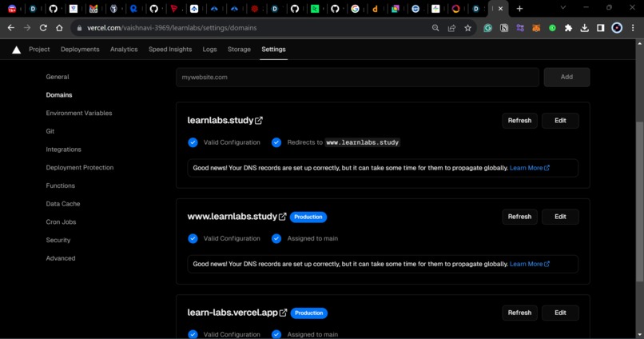Open a new tab with plus icon
The width and height of the screenshot is (644, 339).
(519, 9)
